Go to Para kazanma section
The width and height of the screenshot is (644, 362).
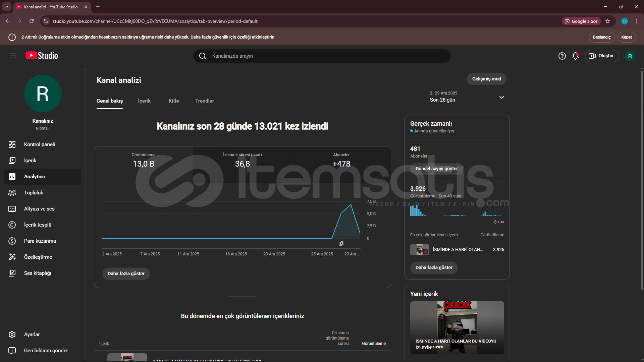pos(40,241)
